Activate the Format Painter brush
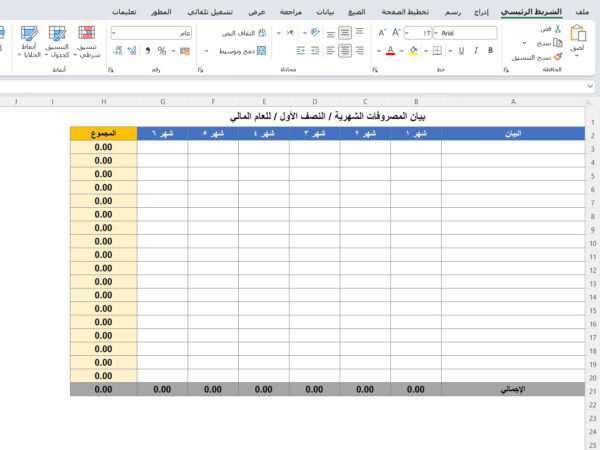Viewport: 600px width, 450px height. click(x=558, y=57)
